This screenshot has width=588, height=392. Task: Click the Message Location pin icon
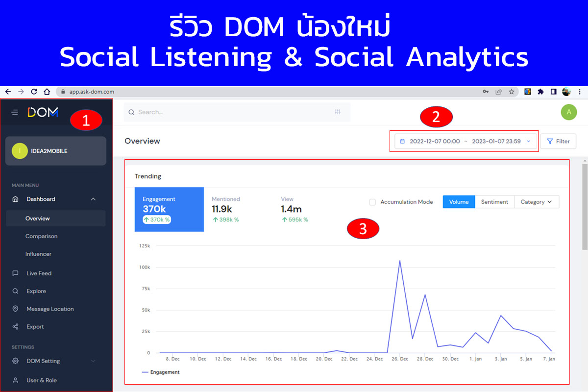pos(15,309)
